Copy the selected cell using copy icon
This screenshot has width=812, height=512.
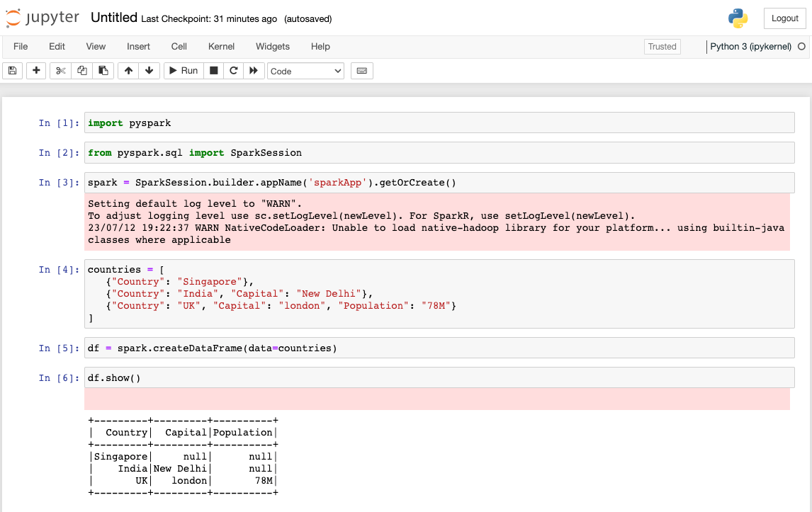tap(81, 70)
